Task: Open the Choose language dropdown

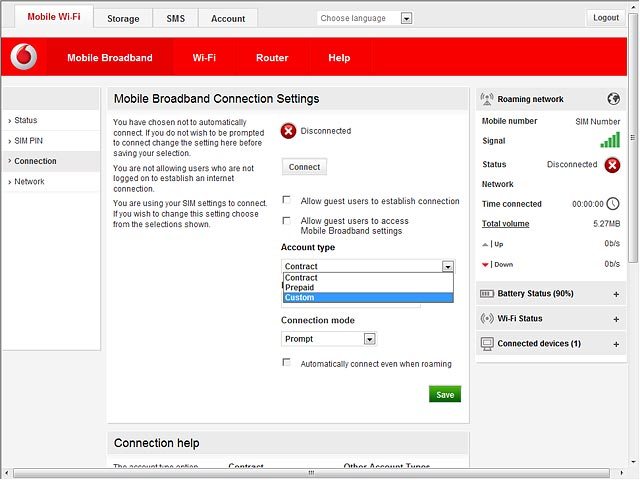Action: point(406,18)
